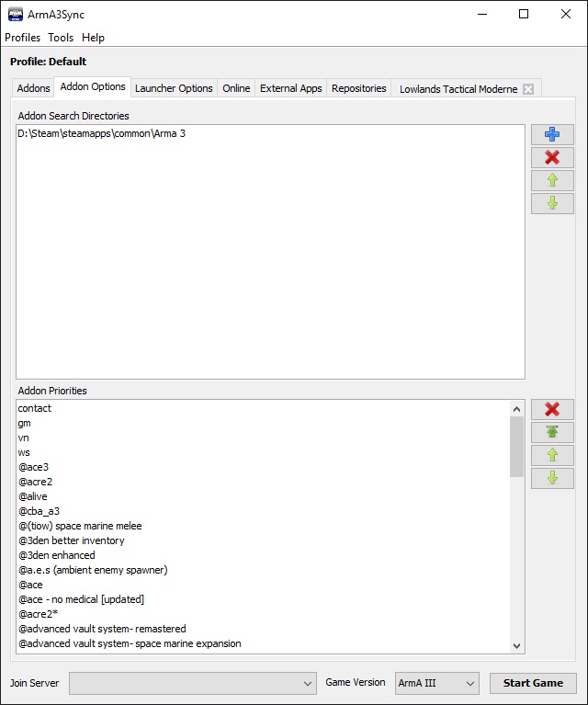Move search directory up in list
This screenshot has height=705, width=588.
pyautogui.click(x=551, y=180)
